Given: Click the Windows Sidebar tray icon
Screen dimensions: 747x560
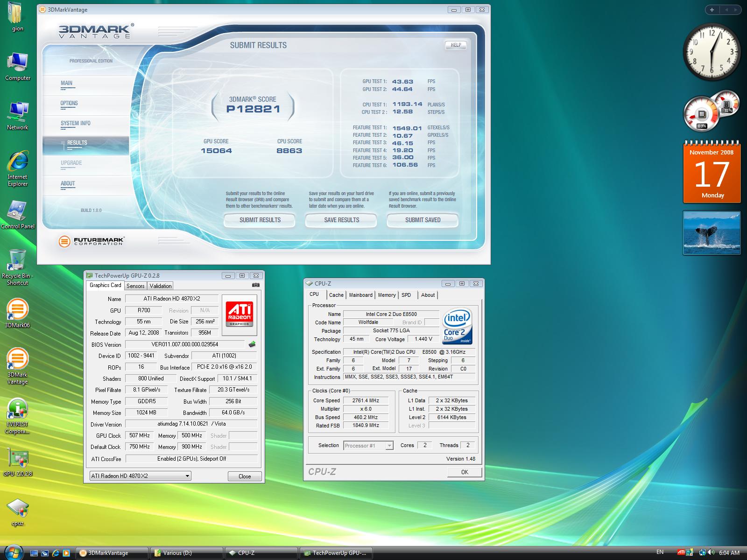Looking at the screenshot, I should click(x=690, y=553).
